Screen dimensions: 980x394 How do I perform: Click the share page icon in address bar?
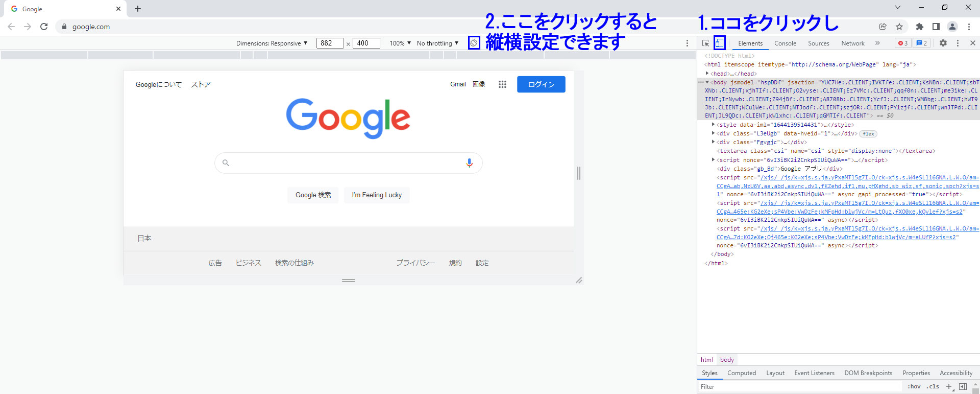pos(883,27)
